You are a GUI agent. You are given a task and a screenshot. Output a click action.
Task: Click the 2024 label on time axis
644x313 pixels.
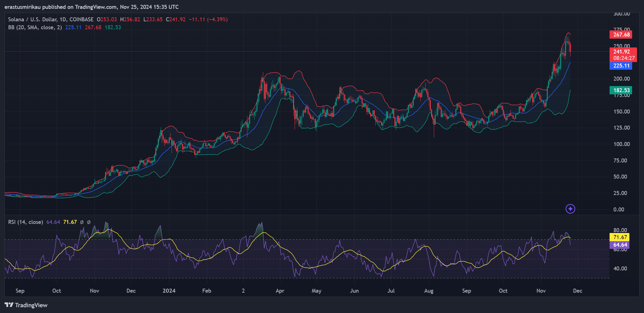point(169,291)
